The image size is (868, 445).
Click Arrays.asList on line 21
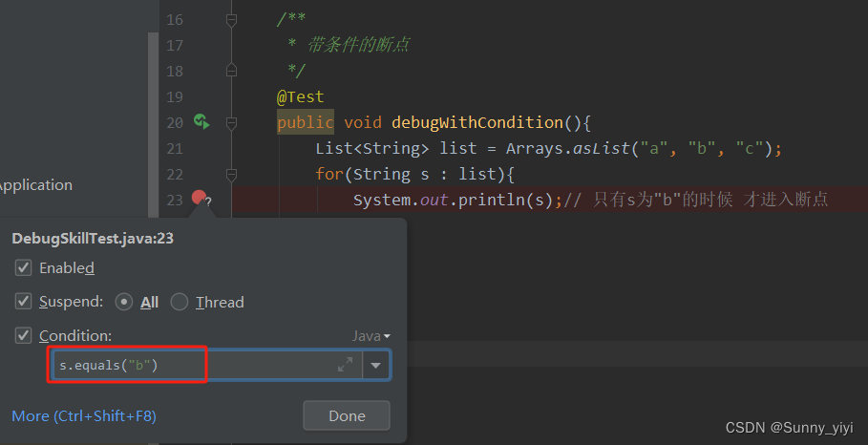568,148
